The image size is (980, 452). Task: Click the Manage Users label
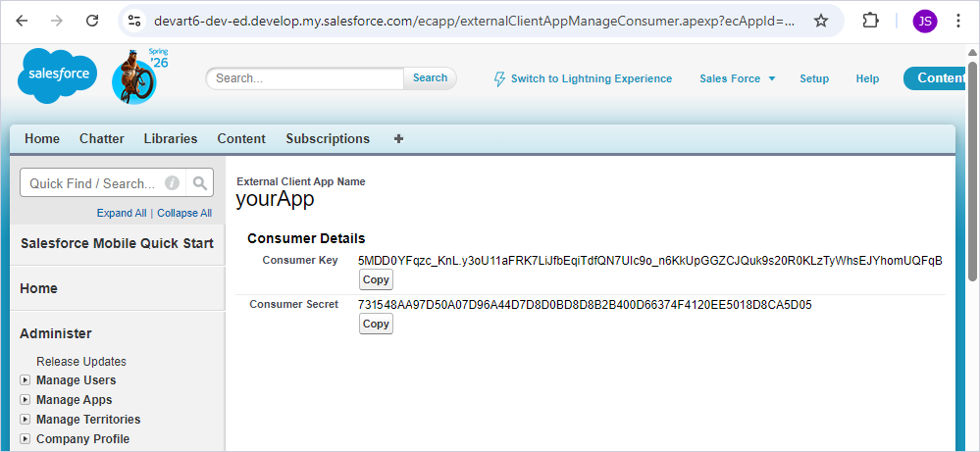tap(76, 380)
